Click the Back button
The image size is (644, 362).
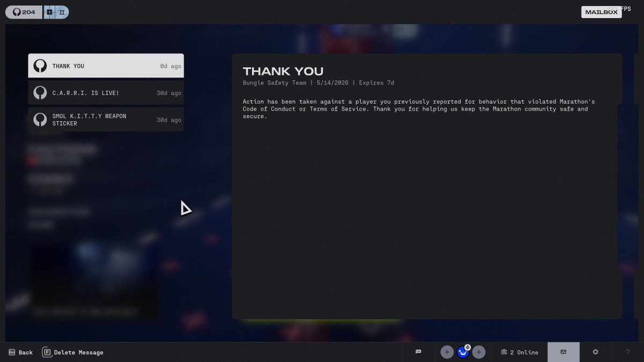(20, 352)
